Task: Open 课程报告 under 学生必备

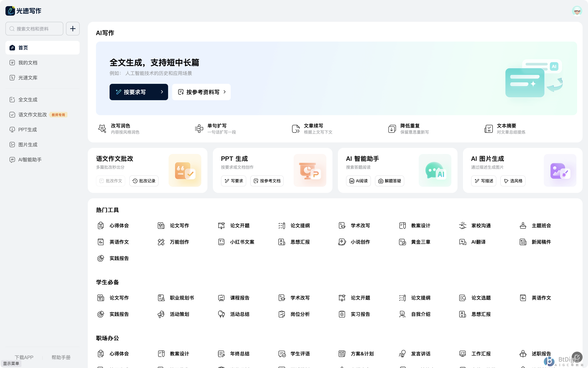Action: [234, 298]
